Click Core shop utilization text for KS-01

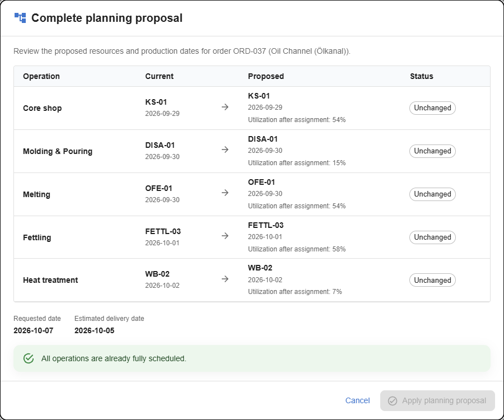coord(297,120)
